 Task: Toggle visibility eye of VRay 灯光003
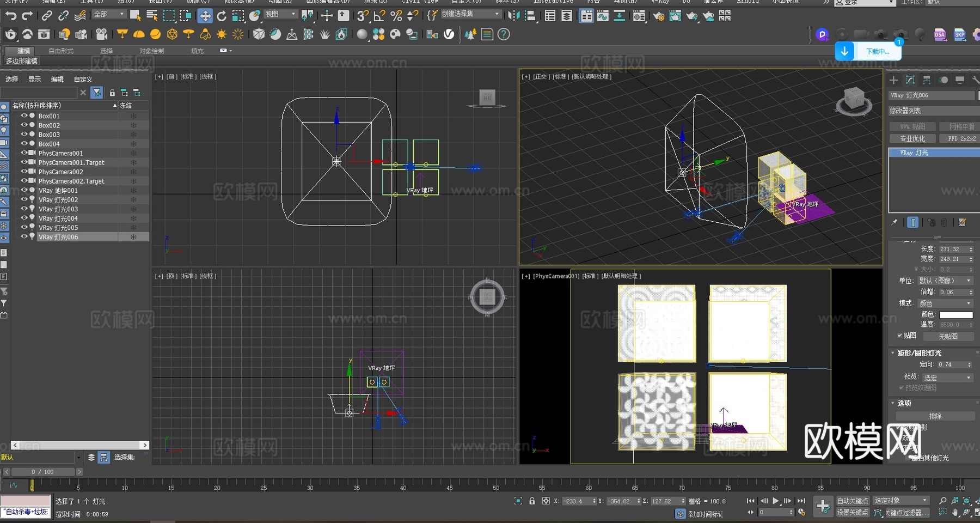coord(24,209)
